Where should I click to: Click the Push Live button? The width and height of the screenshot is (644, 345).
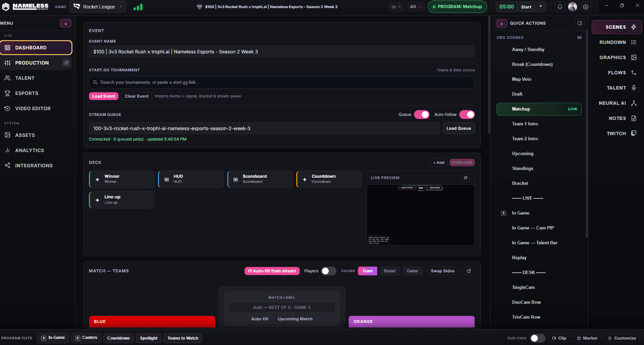click(x=462, y=163)
